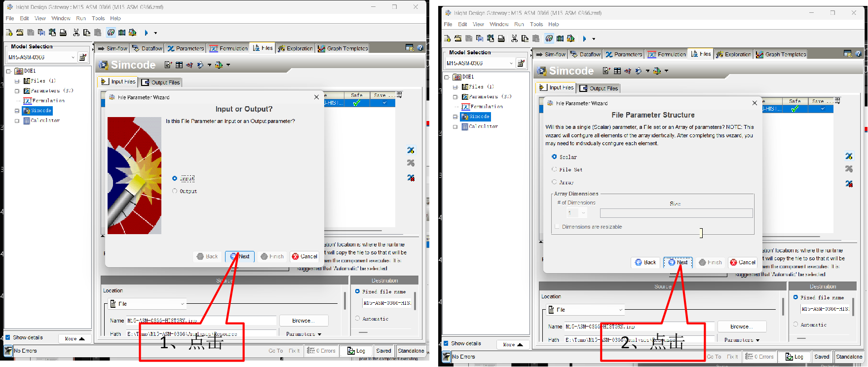Viewport: 868px width, 367px height.
Task: Click the help question mark icon in right window
Action: tap(859, 54)
